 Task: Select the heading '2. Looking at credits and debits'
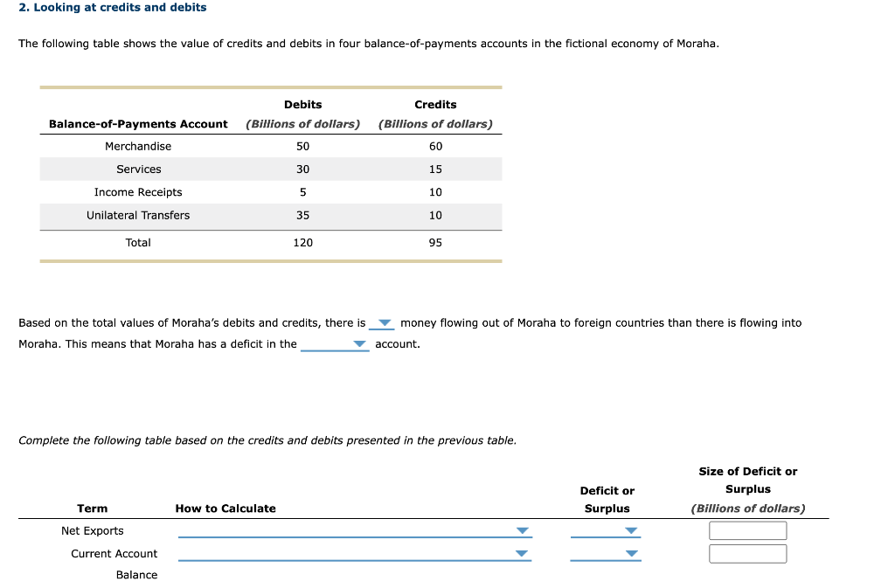tap(112, 7)
